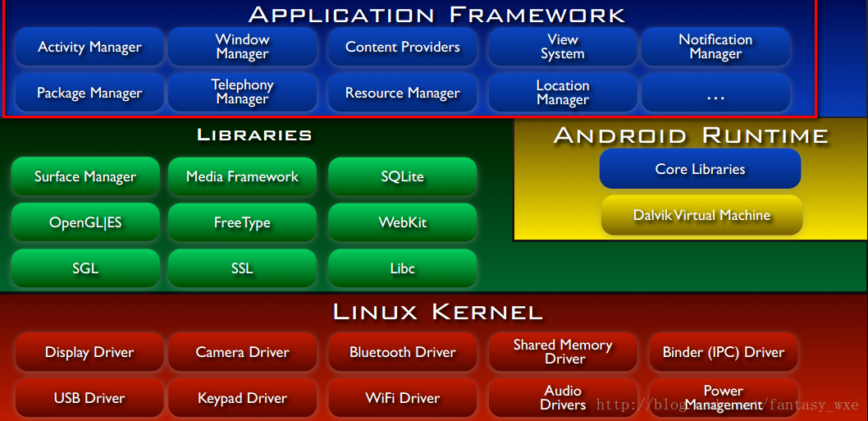868x421 pixels.
Task: Select the USB Driver block
Action: pos(89,398)
